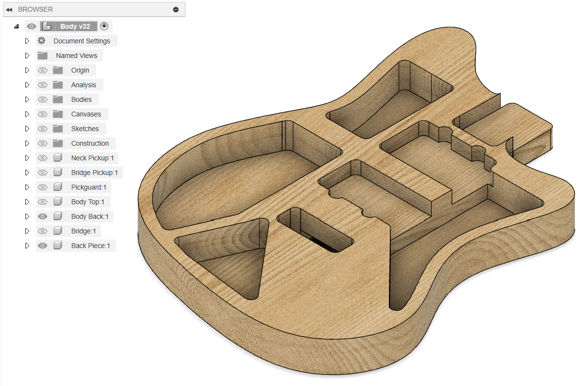The width and height of the screenshot is (588, 386).
Task: Select the Body Top:1 component
Action: 91,202
